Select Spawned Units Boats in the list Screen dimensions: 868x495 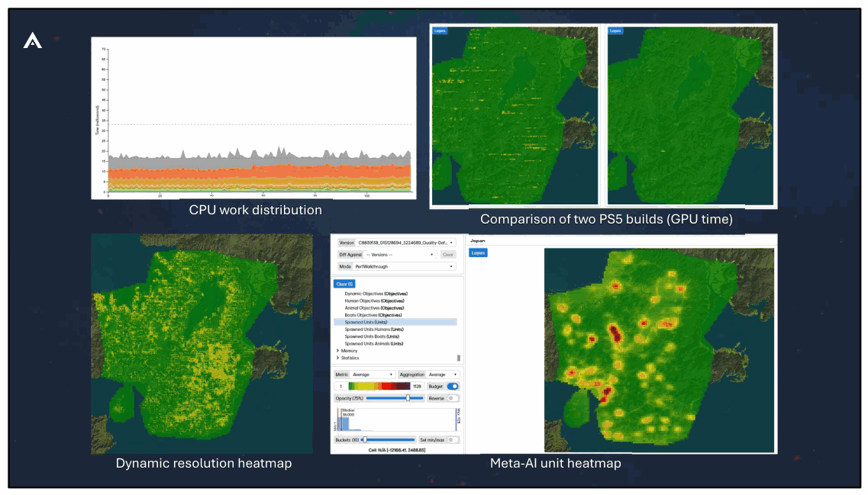pyautogui.click(x=372, y=336)
